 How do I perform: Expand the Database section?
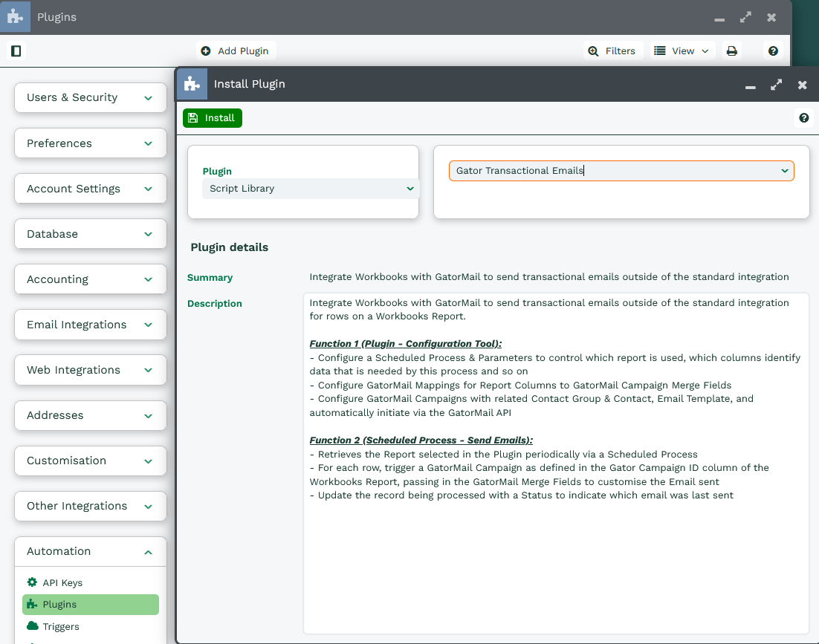click(x=91, y=234)
